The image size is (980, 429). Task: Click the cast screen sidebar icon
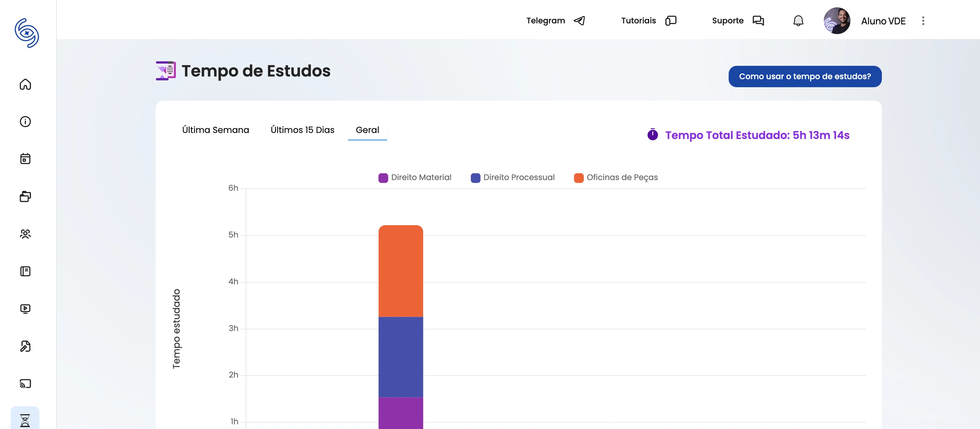[25, 383]
